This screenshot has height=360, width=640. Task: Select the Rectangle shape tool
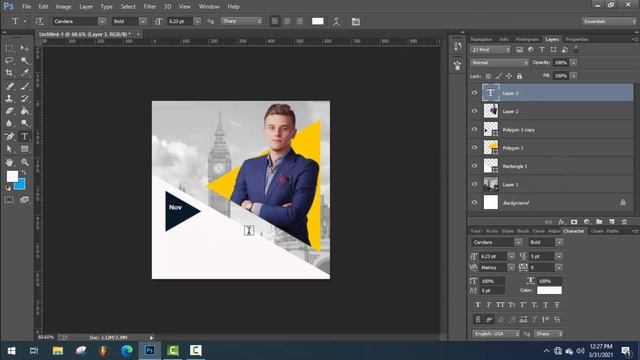[24, 149]
